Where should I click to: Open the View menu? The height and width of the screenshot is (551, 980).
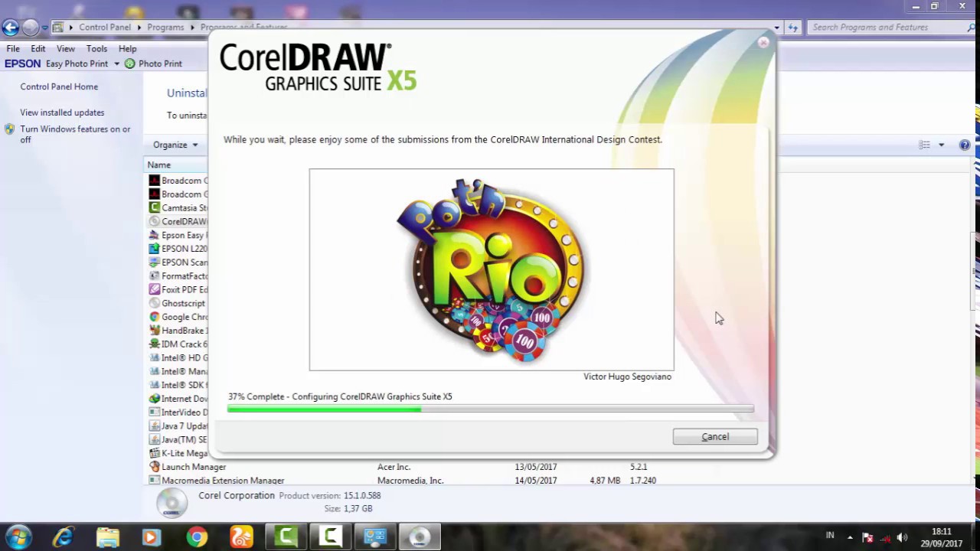66,48
